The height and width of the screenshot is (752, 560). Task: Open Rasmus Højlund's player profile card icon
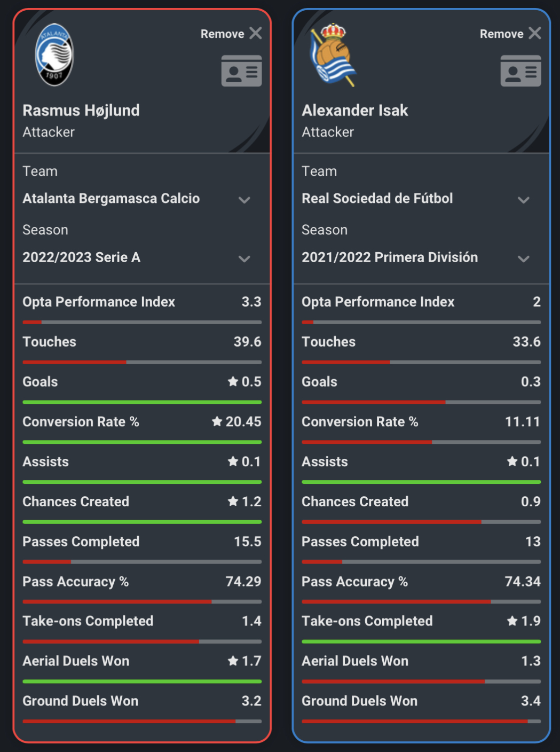pyautogui.click(x=241, y=70)
